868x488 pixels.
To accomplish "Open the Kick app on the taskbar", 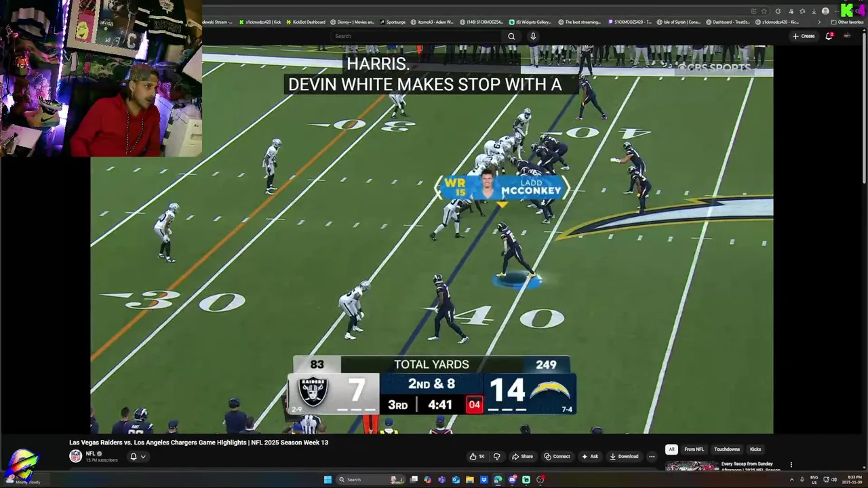I will pyautogui.click(x=526, y=480).
